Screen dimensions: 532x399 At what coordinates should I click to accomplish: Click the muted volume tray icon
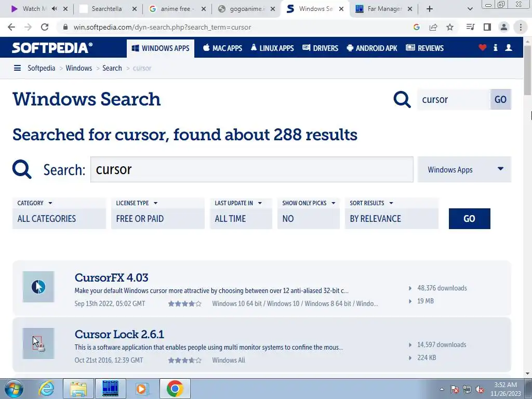(x=480, y=390)
